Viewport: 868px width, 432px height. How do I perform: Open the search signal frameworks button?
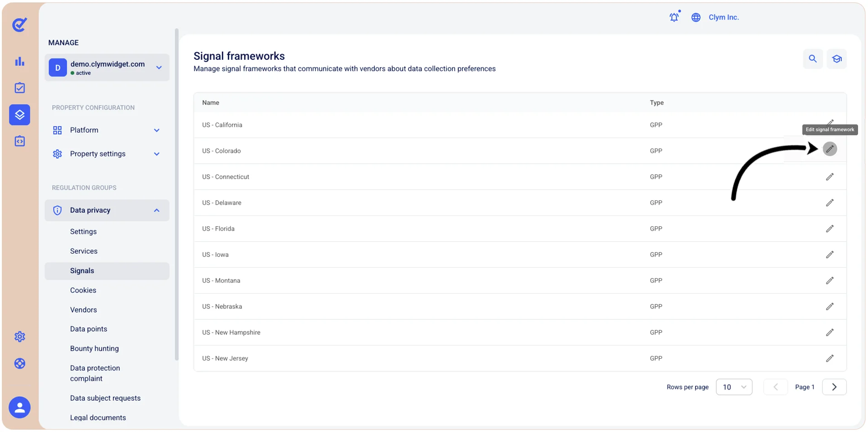(813, 59)
